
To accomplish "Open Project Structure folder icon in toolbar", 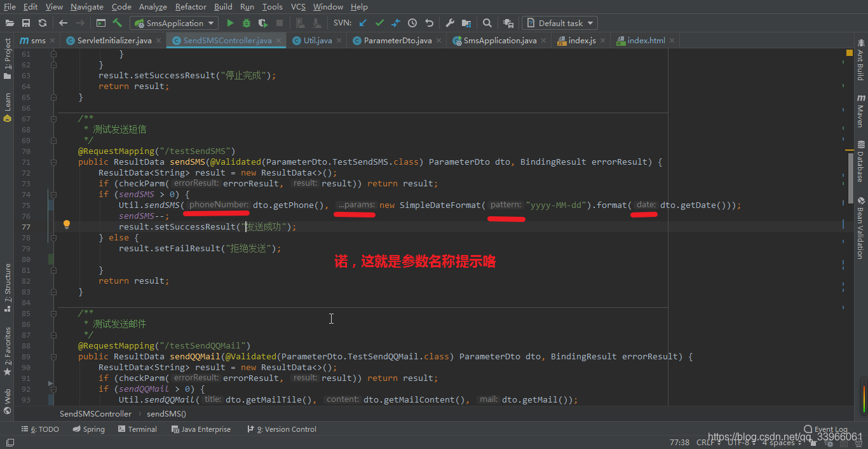I will point(466,23).
